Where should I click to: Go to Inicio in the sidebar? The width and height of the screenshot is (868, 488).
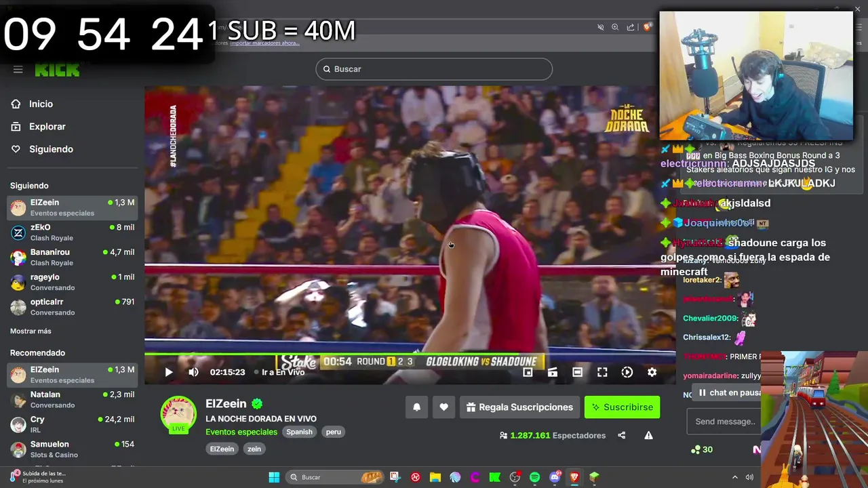41,104
